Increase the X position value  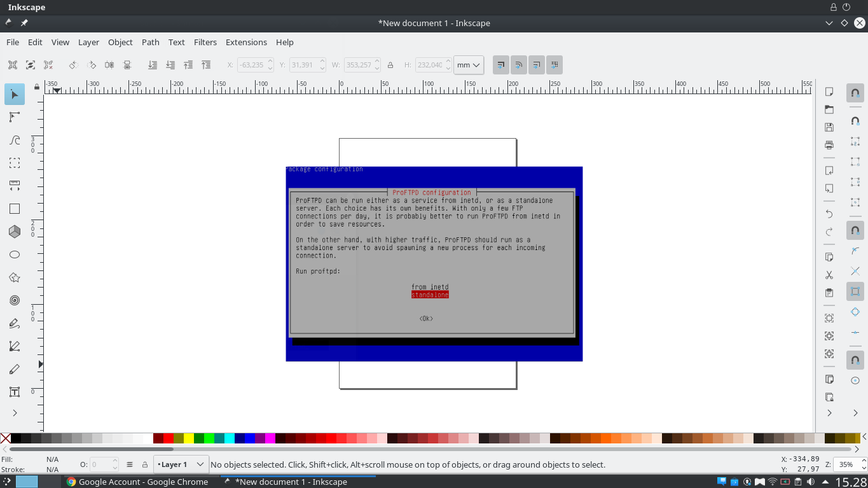pos(270,62)
